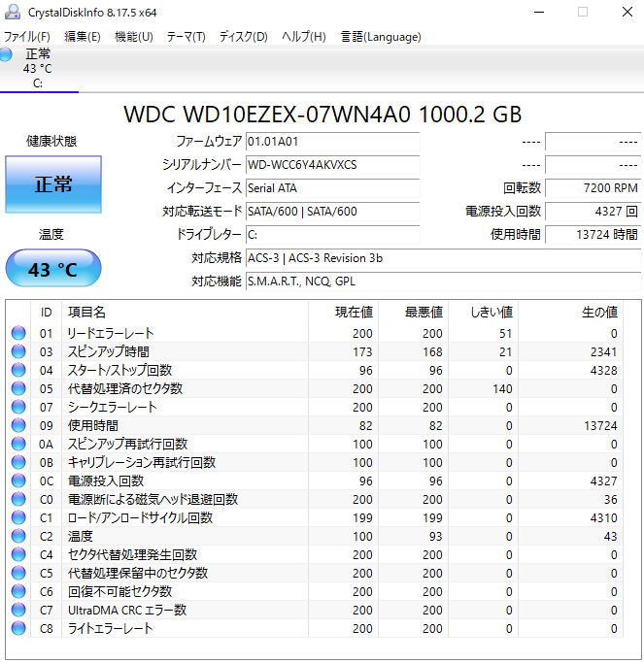The width and height of the screenshot is (644, 663).
Task: Select the スタート/ストップ回数 attribute name
Action: point(119,370)
